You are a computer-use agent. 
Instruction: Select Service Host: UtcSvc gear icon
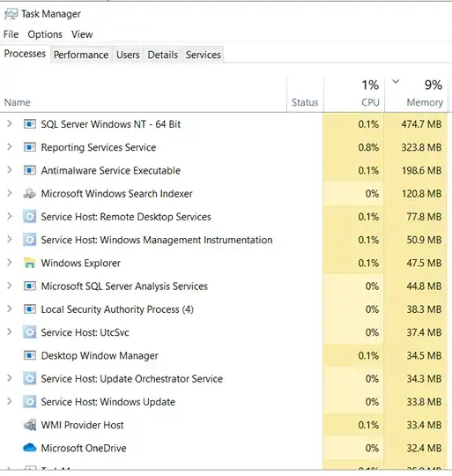pos(30,332)
